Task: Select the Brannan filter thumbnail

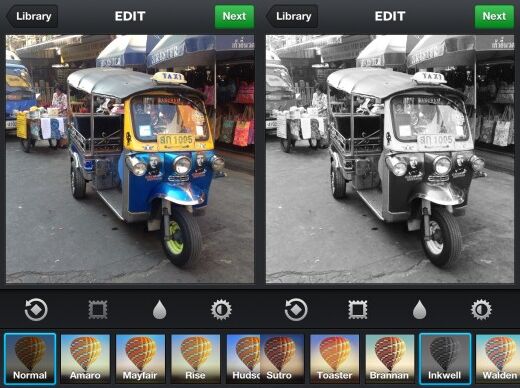Action: coord(390,358)
